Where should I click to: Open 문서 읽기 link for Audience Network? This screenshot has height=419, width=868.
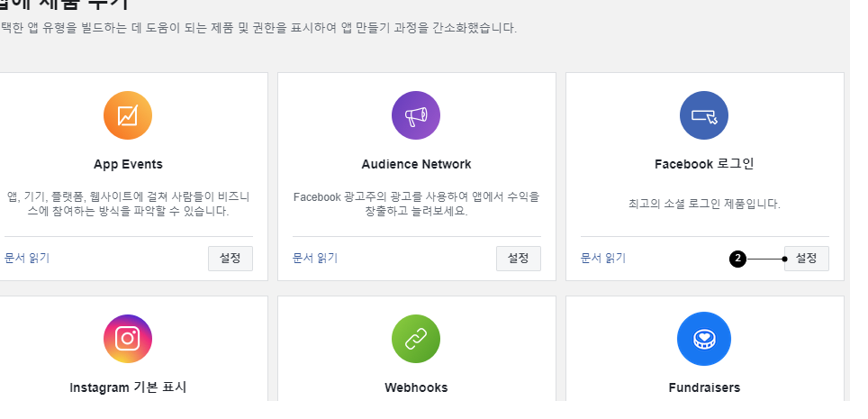(315, 259)
